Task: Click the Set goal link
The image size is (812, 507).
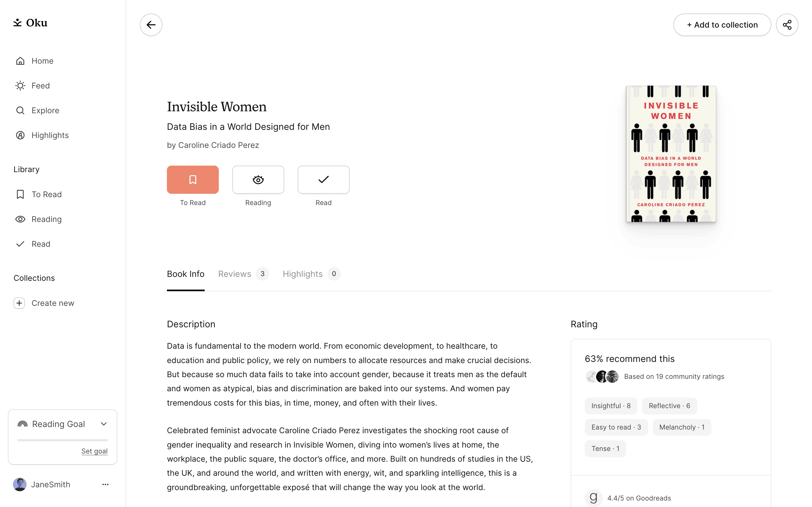Action: coord(94,451)
